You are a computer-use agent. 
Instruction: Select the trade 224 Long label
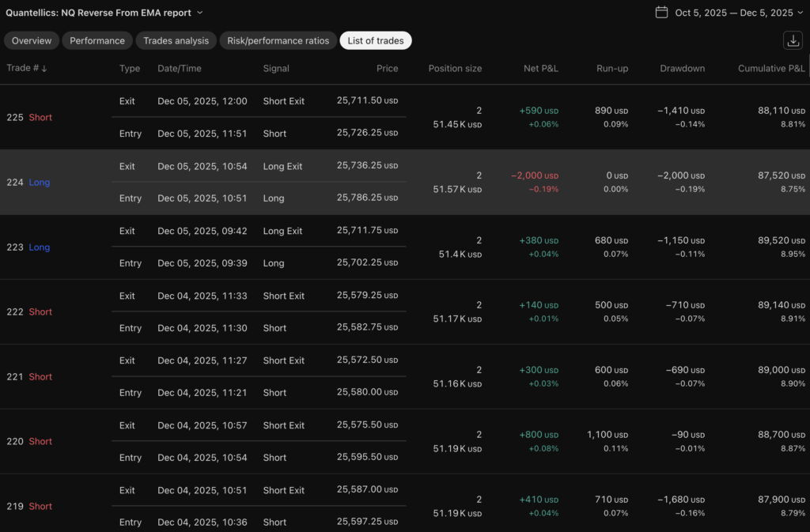28,183
